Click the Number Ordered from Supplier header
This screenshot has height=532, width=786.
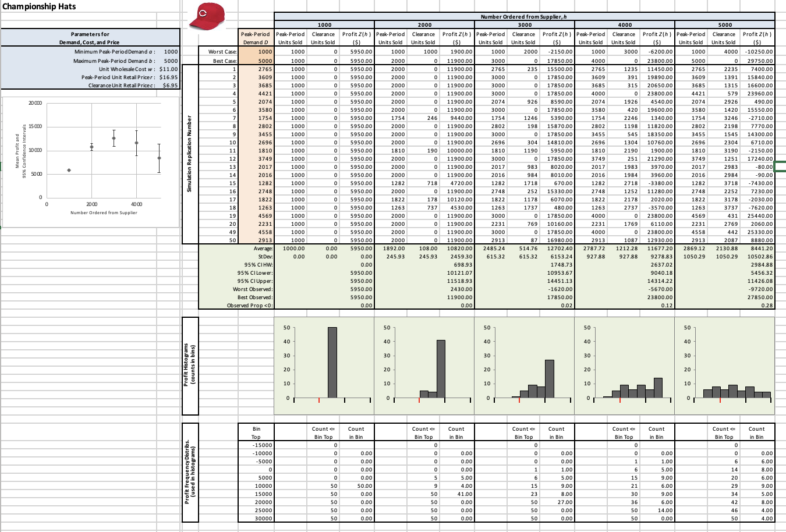pos(523,15)
